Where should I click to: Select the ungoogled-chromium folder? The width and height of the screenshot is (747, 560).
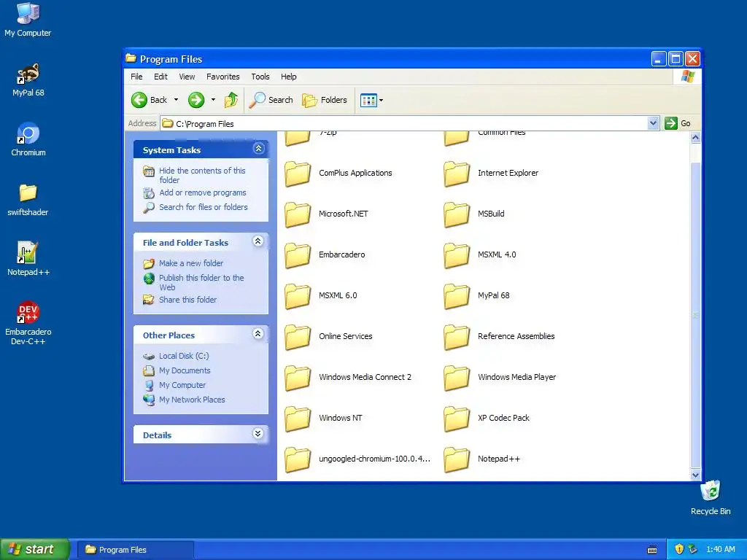click(357, 459)
